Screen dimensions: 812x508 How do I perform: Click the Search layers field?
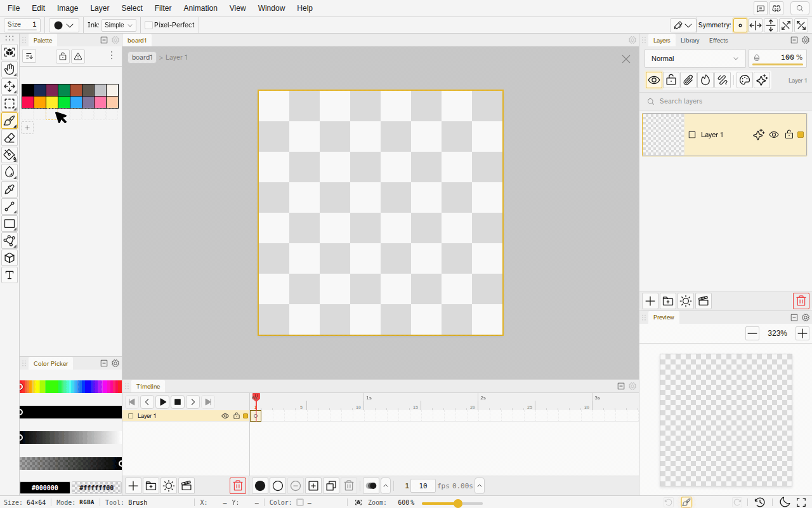pyautogui.click(x=724, y=101)
